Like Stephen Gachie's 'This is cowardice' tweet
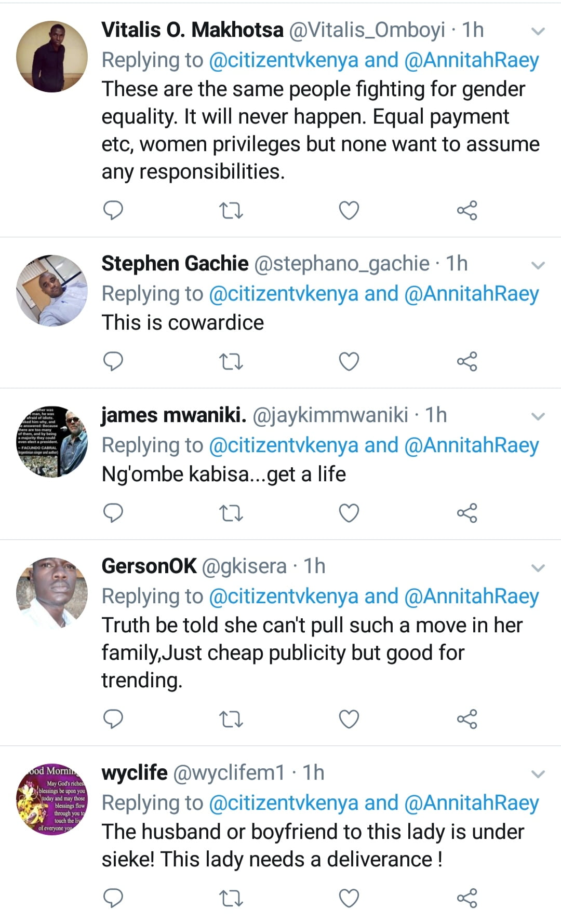 coord(349,361)
